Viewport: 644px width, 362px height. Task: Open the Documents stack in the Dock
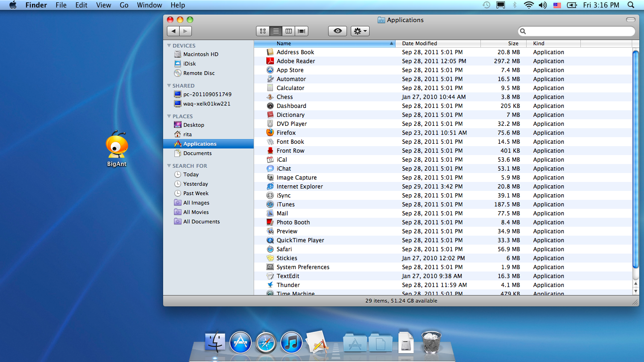(x=380, y=343)
